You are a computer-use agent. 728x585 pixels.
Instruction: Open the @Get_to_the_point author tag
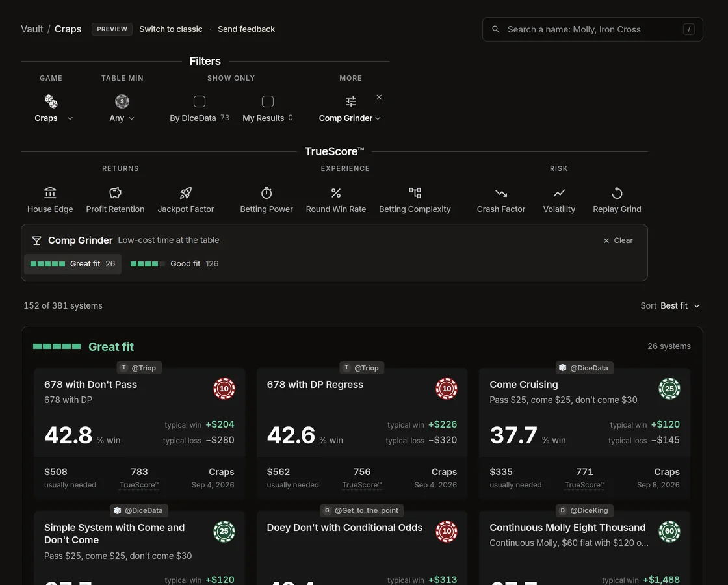pos(361,510)
